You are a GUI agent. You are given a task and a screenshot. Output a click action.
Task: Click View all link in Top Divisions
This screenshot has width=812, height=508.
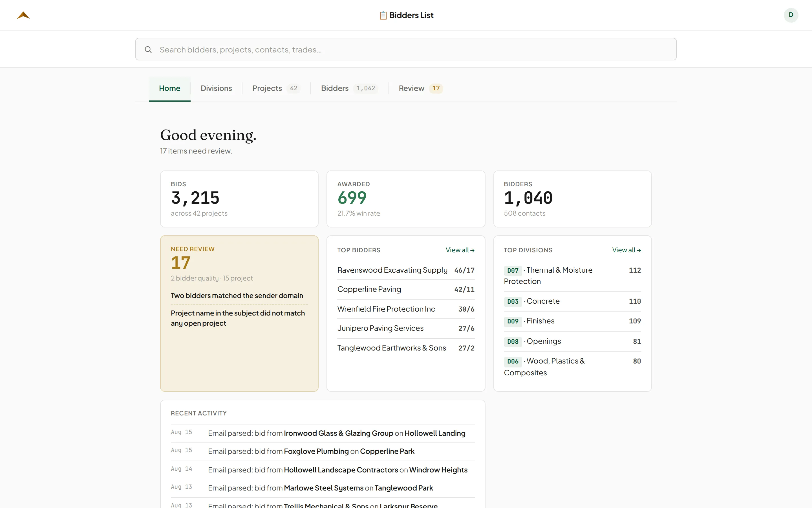pos(626,250)
